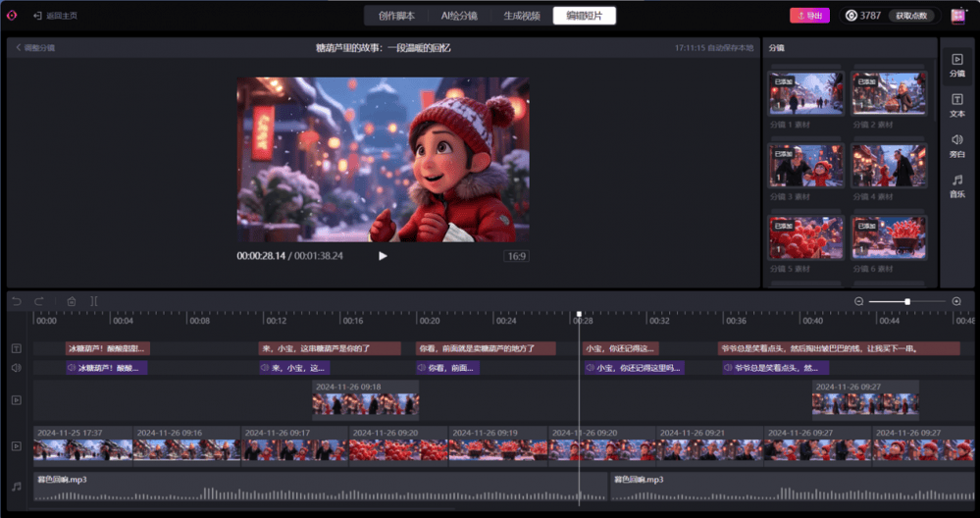Select video clip 2024-11-26 09:17

[x=294, y=446]
